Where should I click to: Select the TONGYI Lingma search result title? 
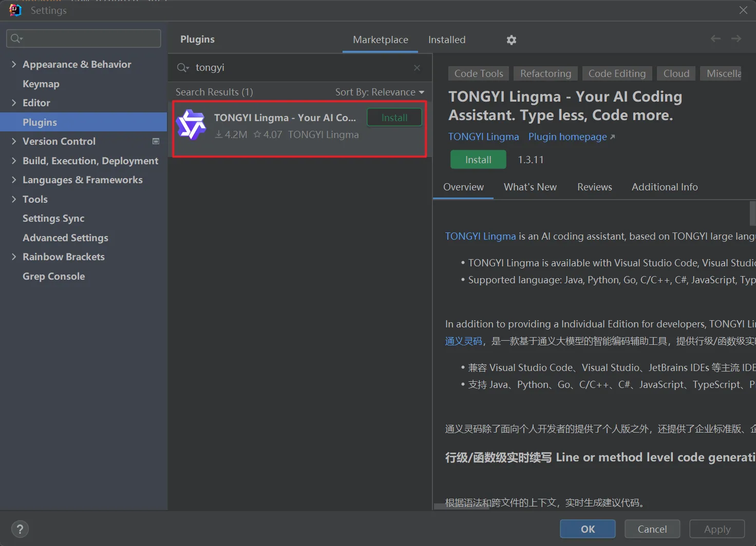pyautogui.click(x=285, y=118)
